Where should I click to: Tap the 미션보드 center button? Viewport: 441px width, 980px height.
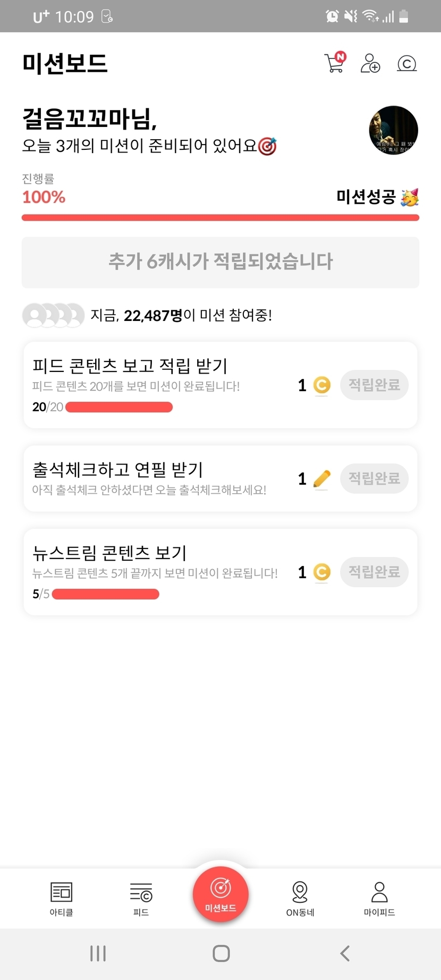(220, 894)
